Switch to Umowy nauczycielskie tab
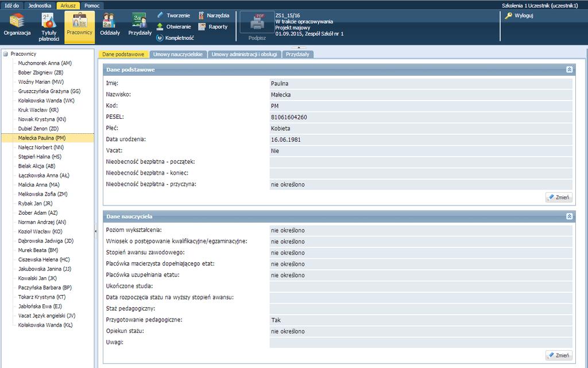Screen dimensions: 588x368 [x=178, y=55]
